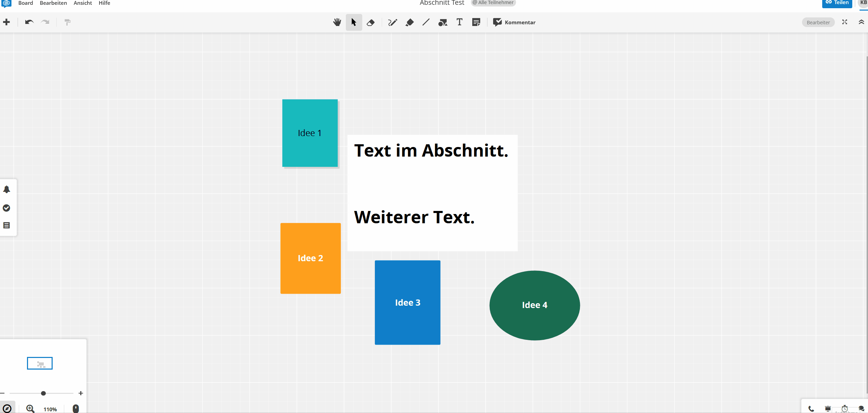Viewport: 868px width, 413px height.
Task: Open the Bearbeiten menu
Action: pos(53,3)
